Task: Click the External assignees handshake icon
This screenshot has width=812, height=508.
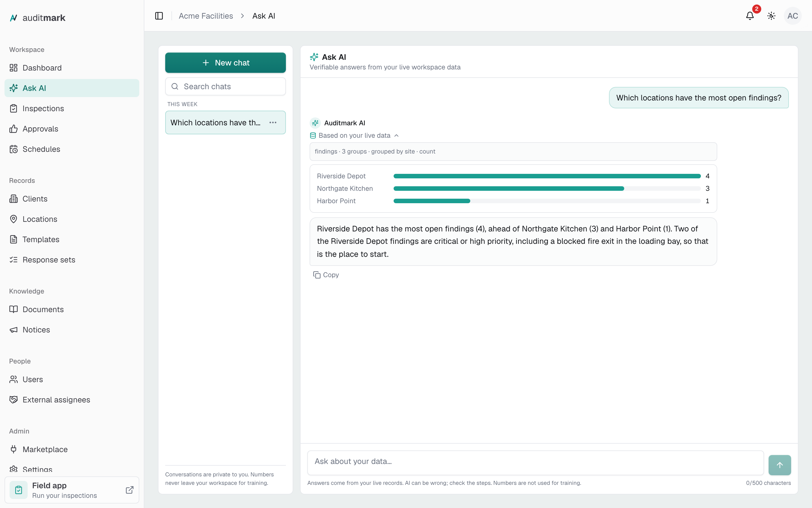Action: (x=14, y=400)
